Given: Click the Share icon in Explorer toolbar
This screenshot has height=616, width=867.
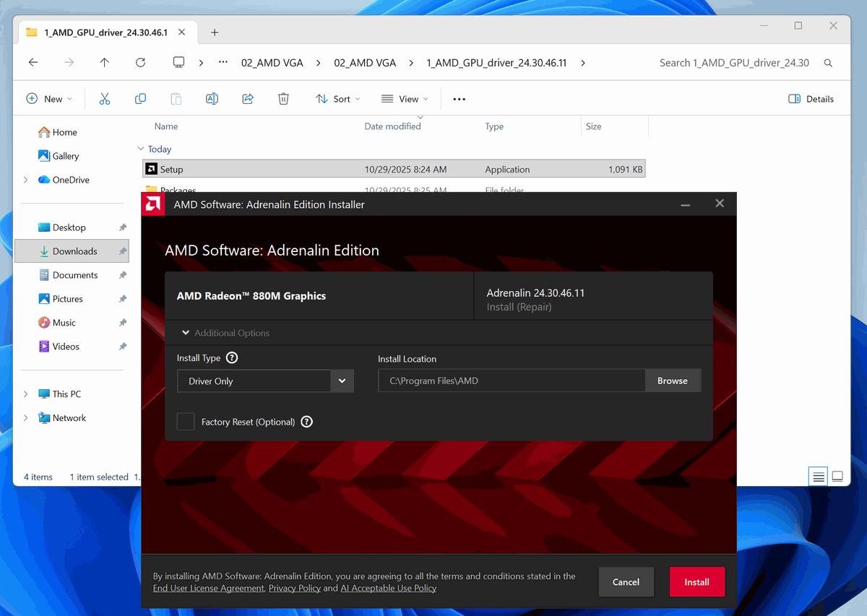Looking at the screenshot, I should pyautogui.click(x=248, y=99).
